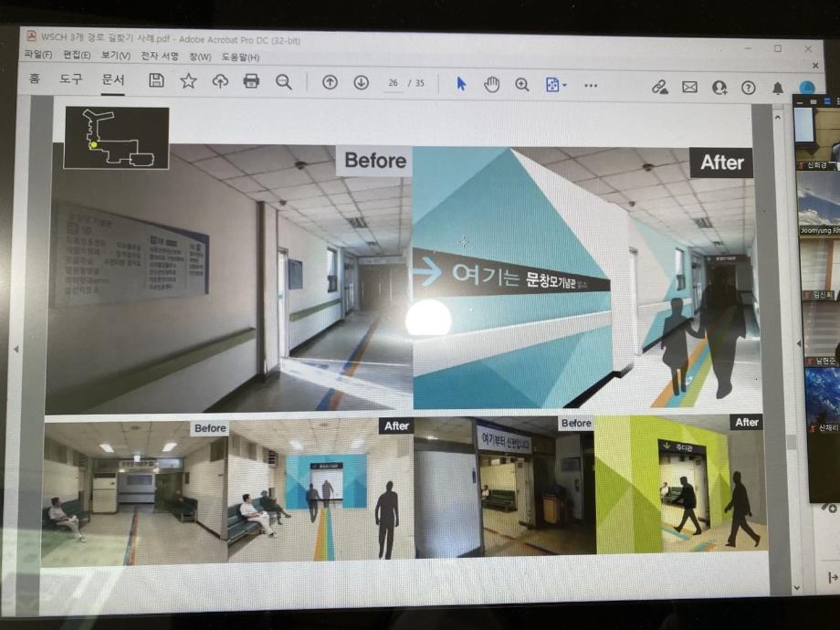The image size is (840, 630).
Task: Switch to the 홈 tab
Action: point(34,79)
